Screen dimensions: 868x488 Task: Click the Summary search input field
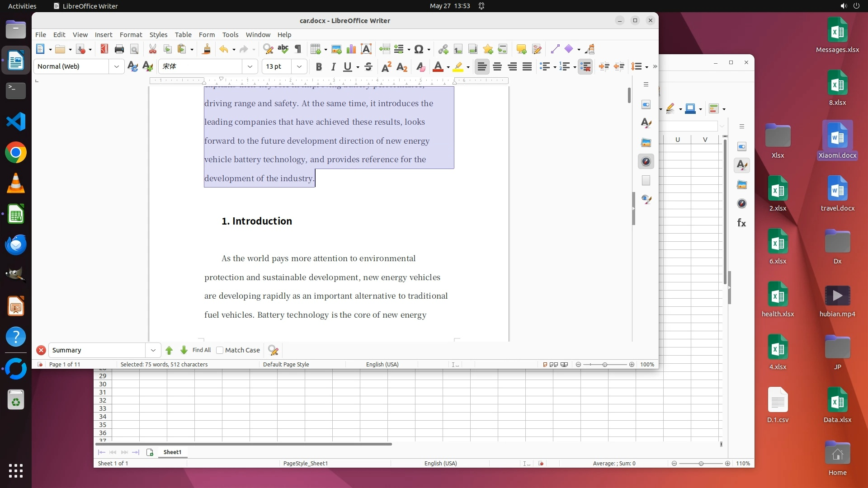pos(97,350)
